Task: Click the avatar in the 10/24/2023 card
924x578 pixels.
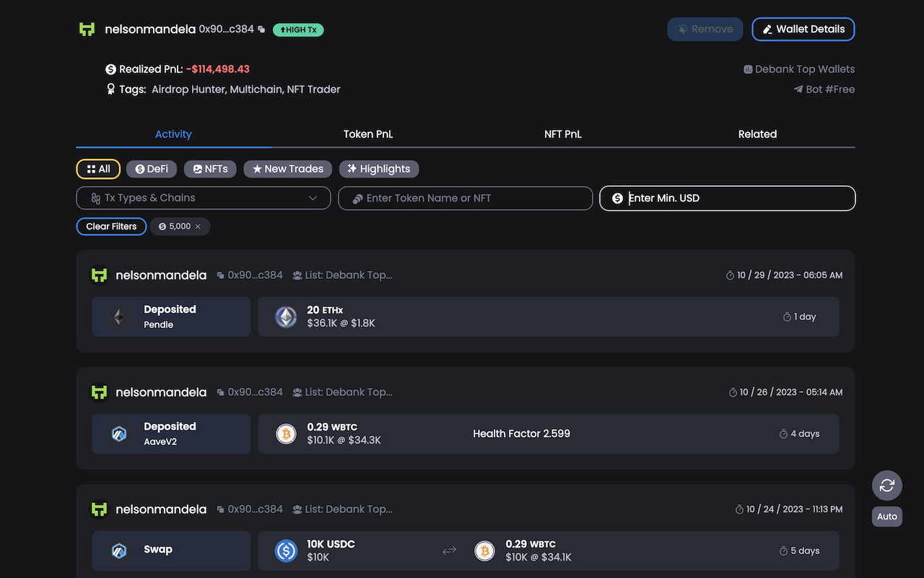Action: pyautogui.click(x=100, y=509)
